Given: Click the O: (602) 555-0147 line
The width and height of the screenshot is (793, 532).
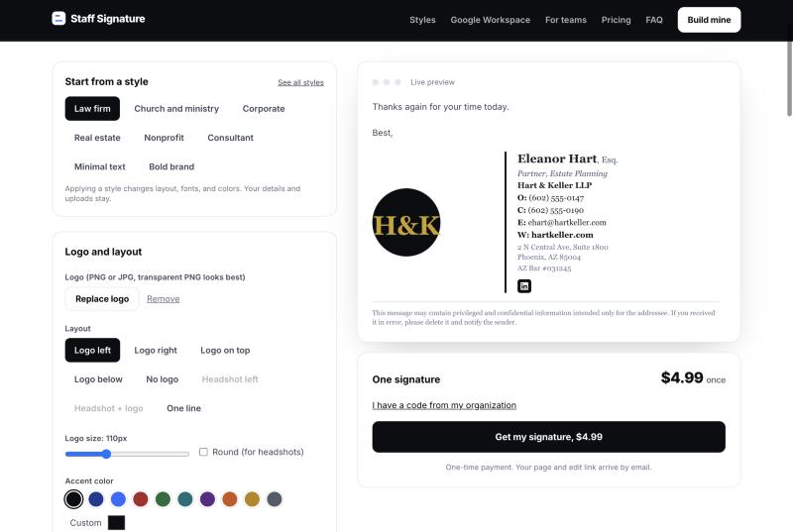Looking at the screenshot, I should click(551, 198).
